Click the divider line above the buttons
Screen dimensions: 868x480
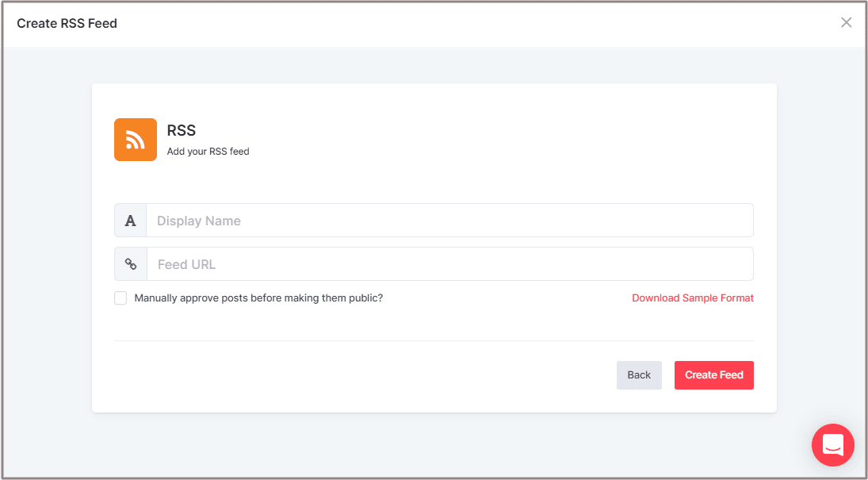coord(434,341)
